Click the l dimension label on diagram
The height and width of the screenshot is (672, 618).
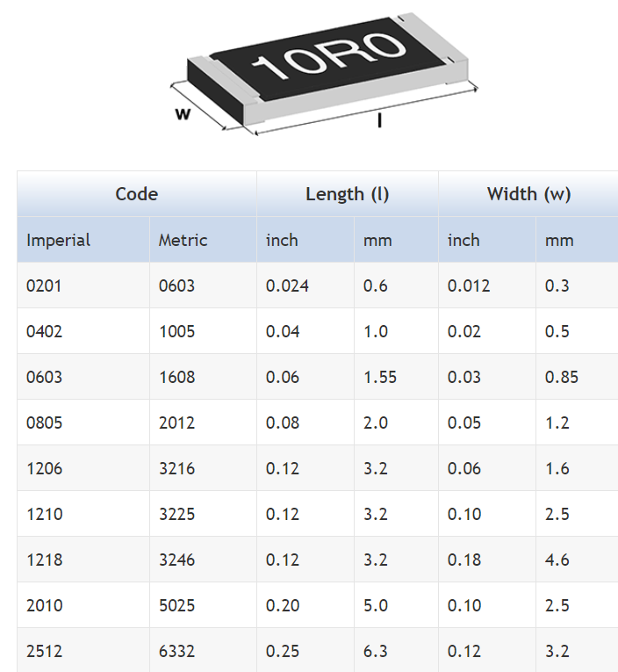click(x=379, y=120)
